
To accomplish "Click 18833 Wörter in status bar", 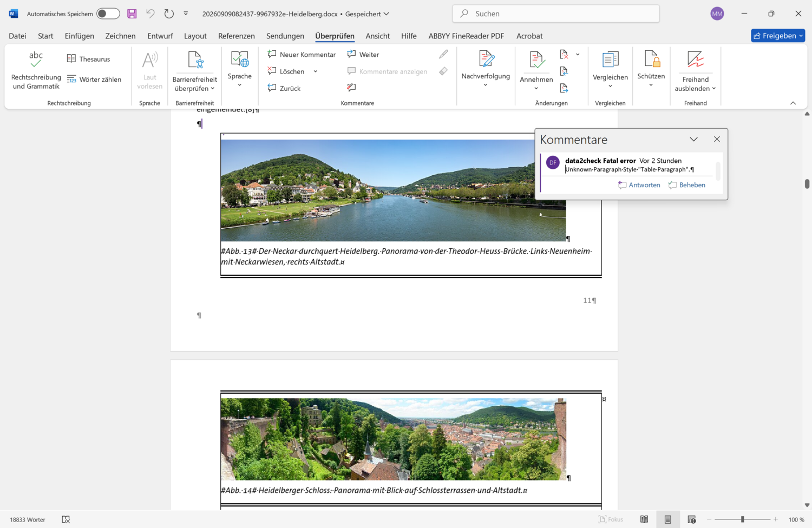I will point(28,519).
